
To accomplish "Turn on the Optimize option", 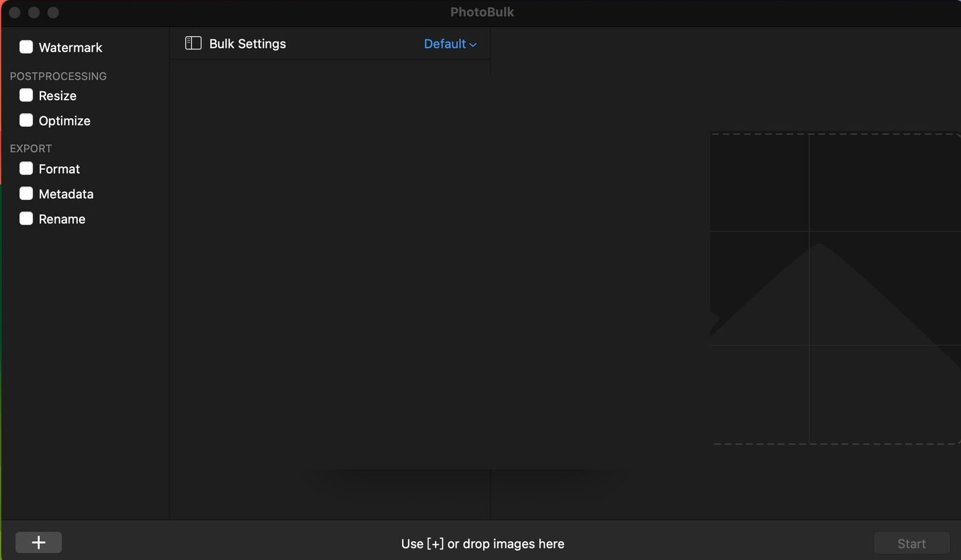I will coord(26,120).
